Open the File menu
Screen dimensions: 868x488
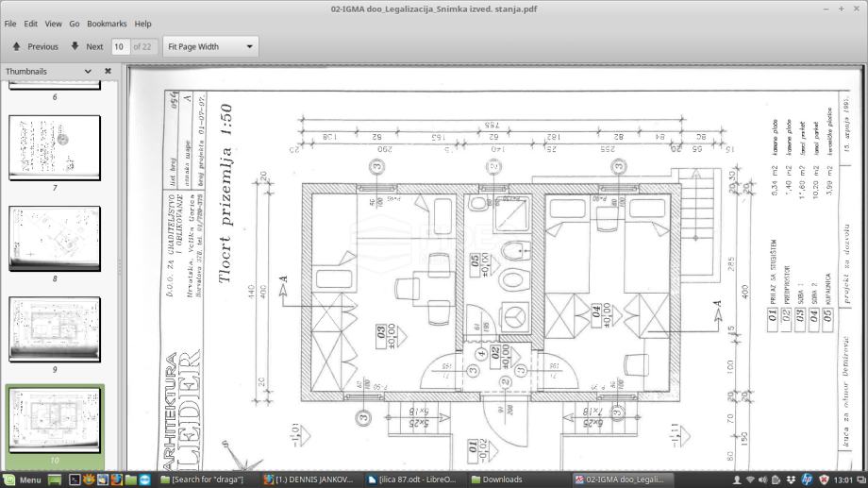10,24
